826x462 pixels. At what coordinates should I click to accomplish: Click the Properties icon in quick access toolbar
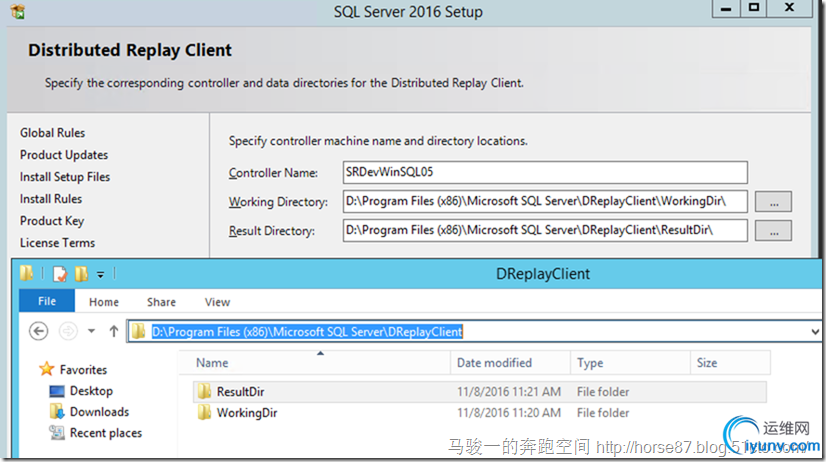pos(60,273)
